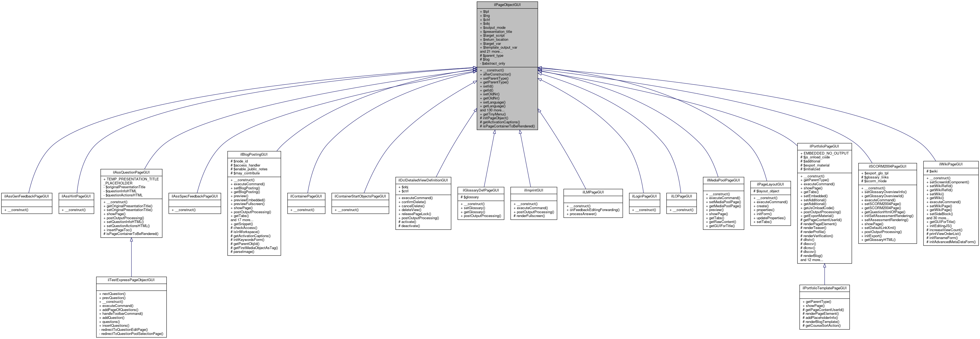The height and width of the screenshot is (339, 980).
Task: Select the increaseViewCount() method in ilWikiPageGUI
Action: [944, 230]
